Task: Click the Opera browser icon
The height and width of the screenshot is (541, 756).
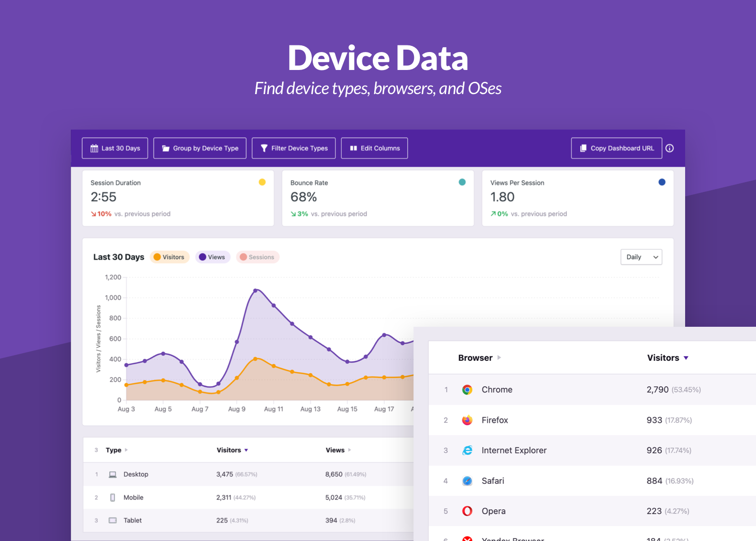Action: [x=467, y=511]
